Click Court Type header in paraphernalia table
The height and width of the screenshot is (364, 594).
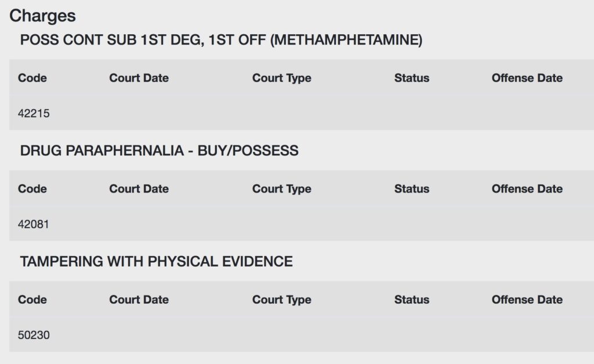[x=282, y=189]
